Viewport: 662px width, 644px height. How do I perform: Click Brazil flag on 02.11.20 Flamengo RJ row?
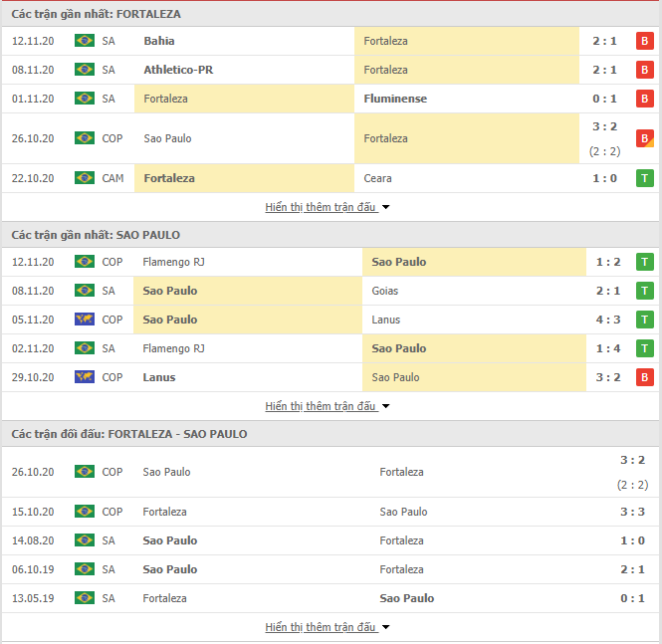85,348
